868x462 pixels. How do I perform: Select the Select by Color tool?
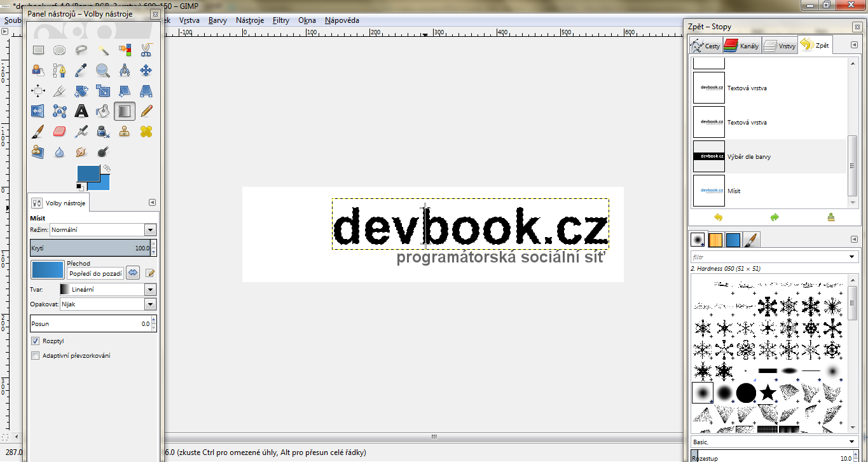tap(125, 50)
